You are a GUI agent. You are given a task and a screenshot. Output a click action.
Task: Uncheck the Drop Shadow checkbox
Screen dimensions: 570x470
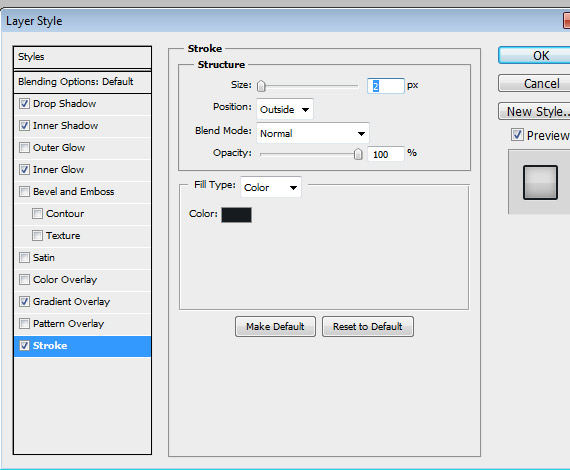click(x=24, y=104)
